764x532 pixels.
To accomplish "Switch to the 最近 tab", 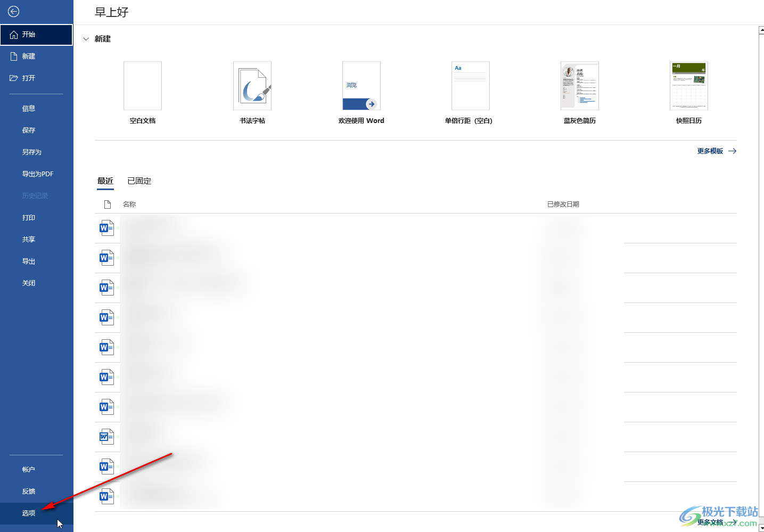I will (105, 181).
